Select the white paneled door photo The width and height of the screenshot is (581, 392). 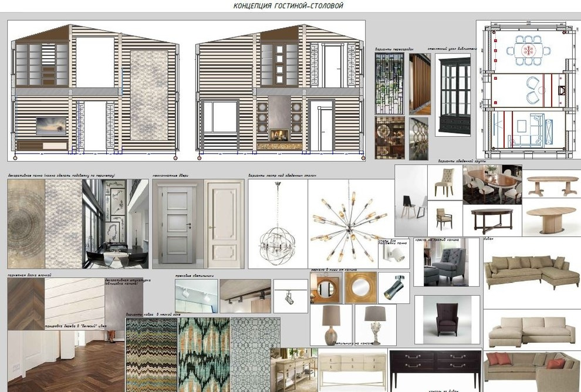pyautogui.click(x=225, y=224)
